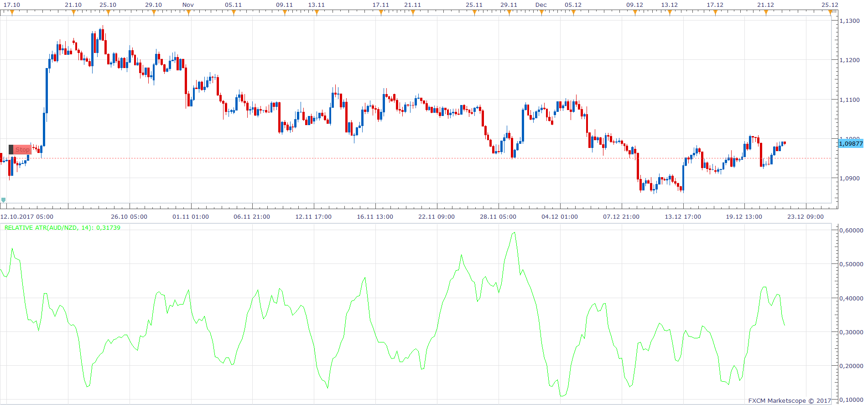The width and height of the screenshot is (868, 405).
Task: Click the 28.11 05:00 time label
Action: point(498,216)
